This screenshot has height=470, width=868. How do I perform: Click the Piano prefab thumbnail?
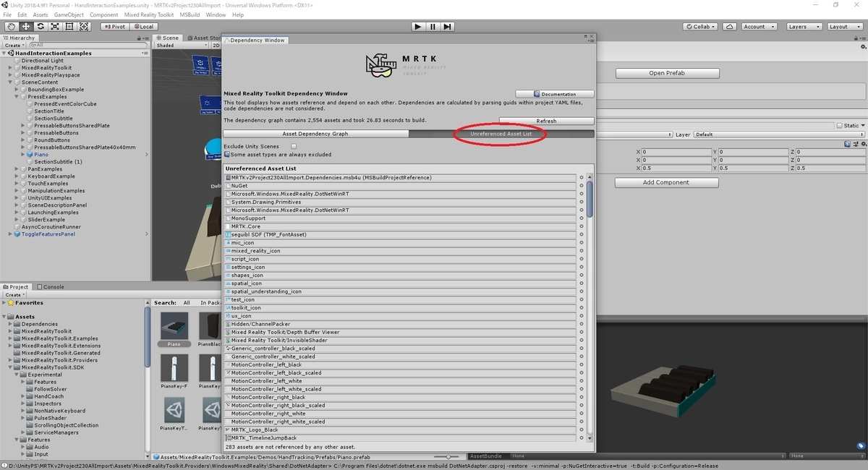(174, 326)
